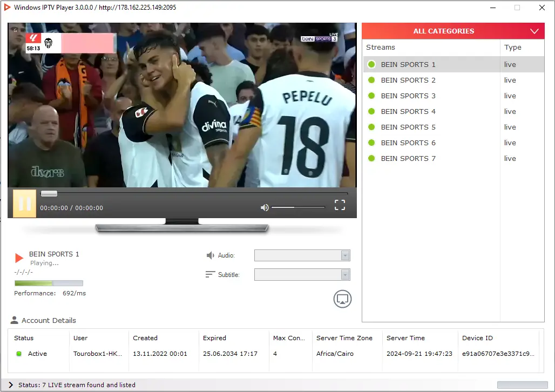
Task: Click the green status dot for BEIN SPORTS 4
Action: 371,111
